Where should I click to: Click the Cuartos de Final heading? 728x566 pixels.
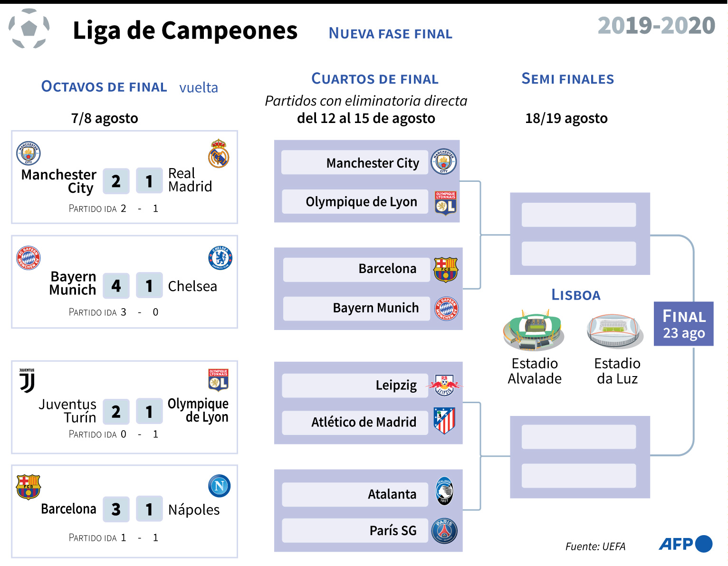tap(374, 79)
